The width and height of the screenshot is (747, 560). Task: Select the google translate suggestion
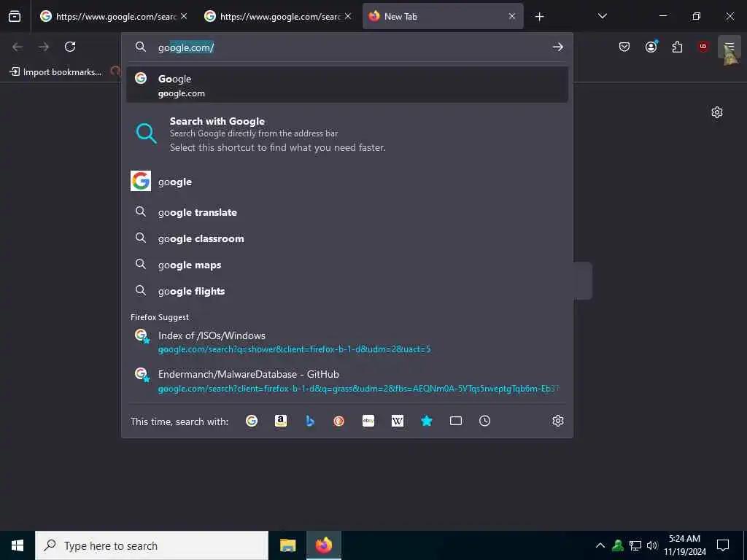(347, 212)
